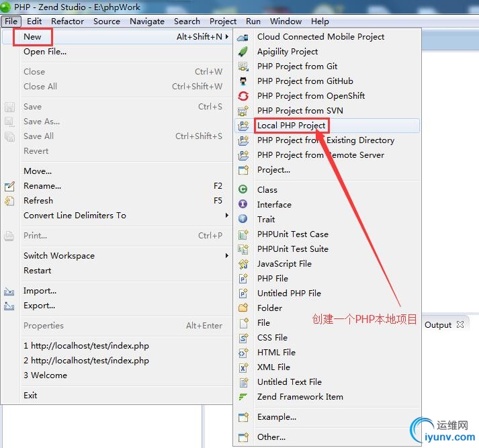The width and height of the screenshot is (479, 448).
Task: Choose Import... in File menu
Action: (117, 291)
